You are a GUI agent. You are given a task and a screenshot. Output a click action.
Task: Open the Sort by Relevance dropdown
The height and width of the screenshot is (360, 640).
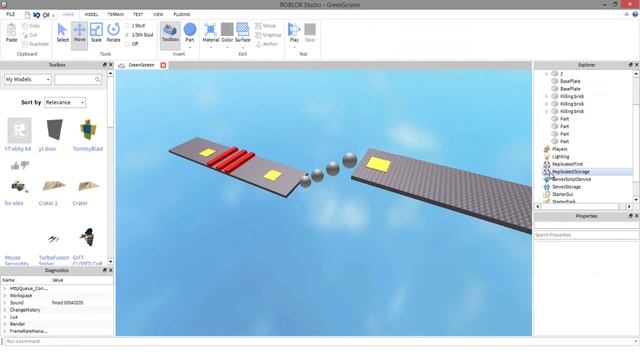(65, 102)
